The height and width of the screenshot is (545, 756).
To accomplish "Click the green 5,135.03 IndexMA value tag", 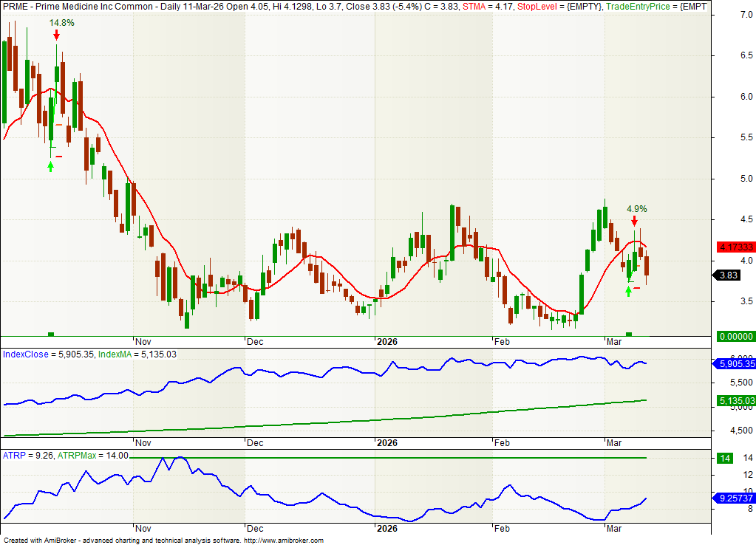I will pyautogui.click(x=734, y=400).
